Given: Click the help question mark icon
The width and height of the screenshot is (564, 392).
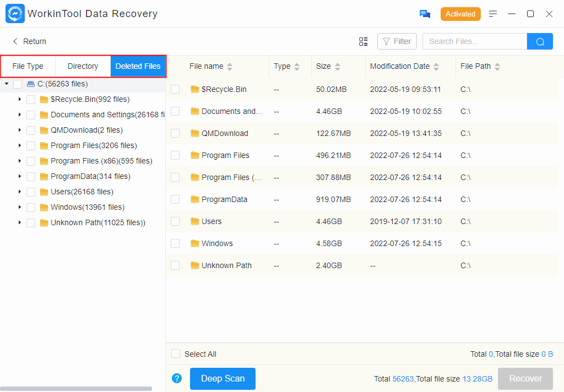Looking at the screenshot, I should 177,378.
